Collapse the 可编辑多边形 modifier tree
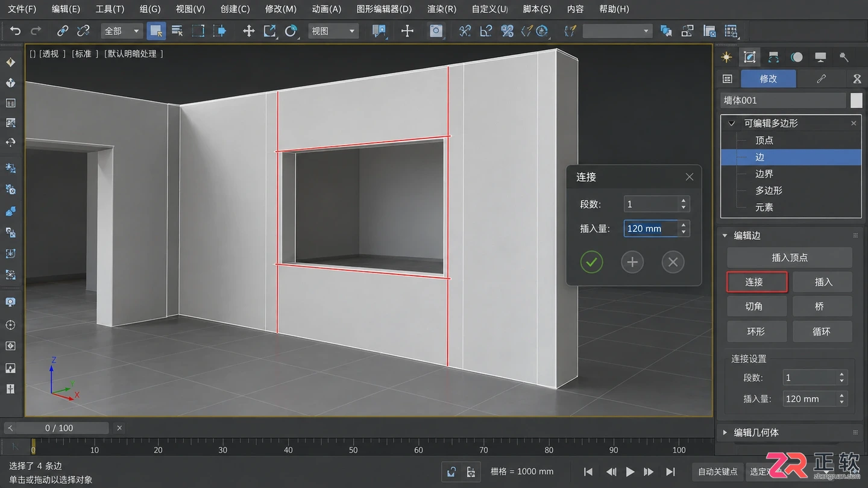The width and height of the screenshot is (868, 488). coord(732,124)
